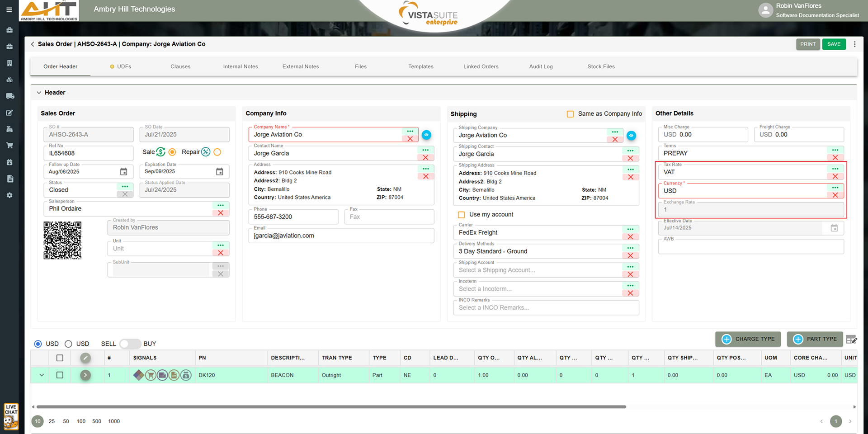Click the CHARGE TYPE button

point(748,339)
